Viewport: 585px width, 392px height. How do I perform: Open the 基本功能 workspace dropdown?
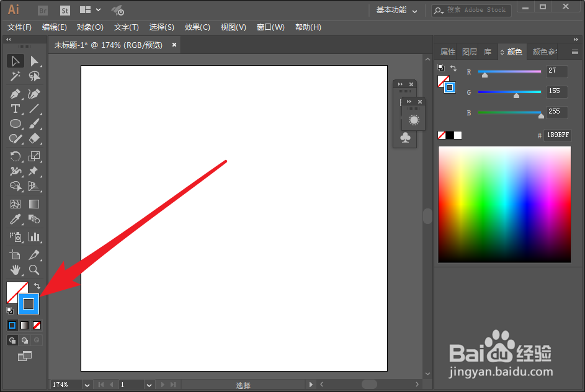(x=396, y=10)
